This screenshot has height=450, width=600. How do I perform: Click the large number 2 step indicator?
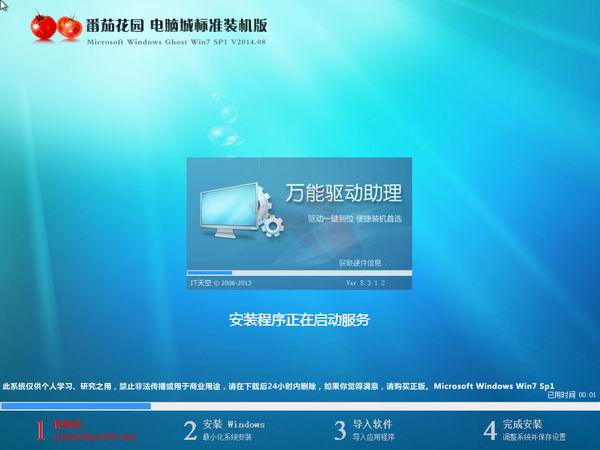tap(189, 430)
